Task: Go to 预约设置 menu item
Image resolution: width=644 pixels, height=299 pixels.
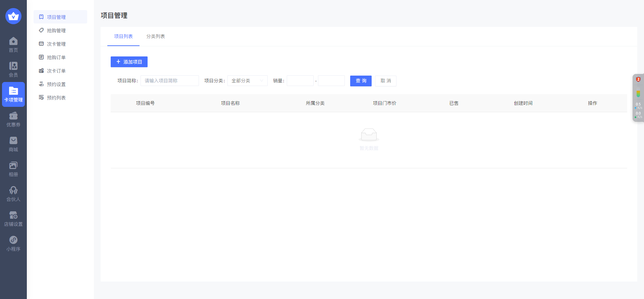Action: [x=56, y=84]
